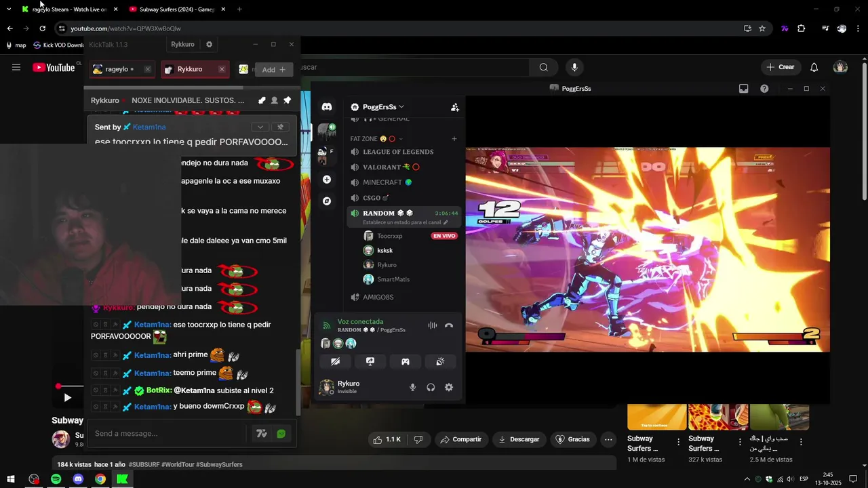This screenshot has width=868, height=488.
Task: Reload the page in the browser
Action: pos(42,28)
